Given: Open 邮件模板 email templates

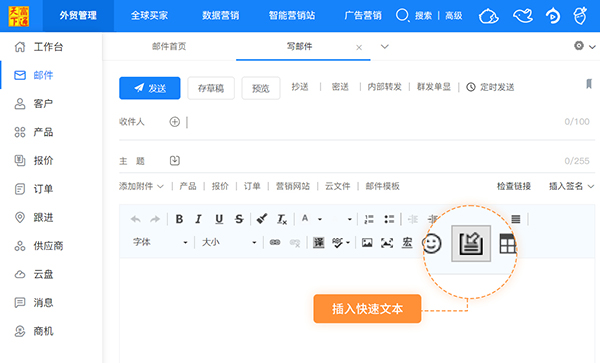Looking at the screenshot, I should pyautogui.click(x=382, y=186).
